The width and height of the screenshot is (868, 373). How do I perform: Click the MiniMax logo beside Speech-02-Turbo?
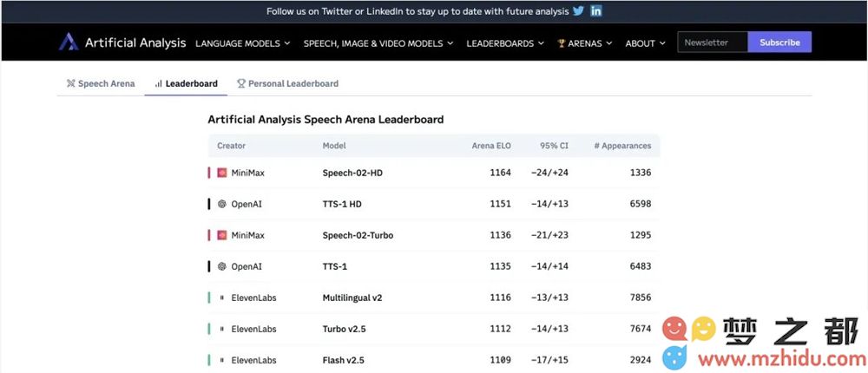point(222,235)
